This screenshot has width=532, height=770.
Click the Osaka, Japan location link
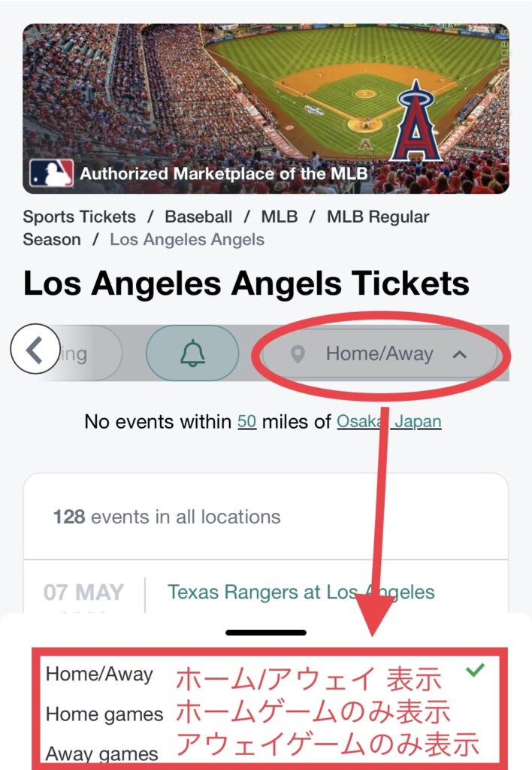point(388,421)
